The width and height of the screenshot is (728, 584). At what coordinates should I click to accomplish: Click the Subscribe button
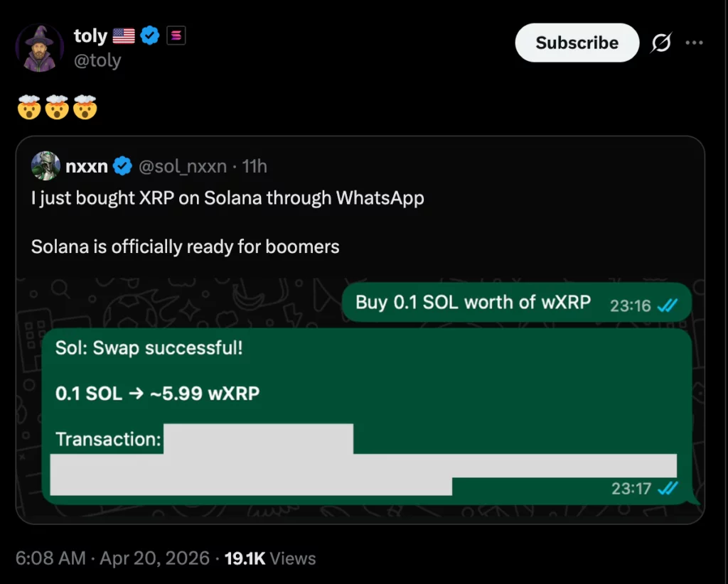click(x=577, y=43)
